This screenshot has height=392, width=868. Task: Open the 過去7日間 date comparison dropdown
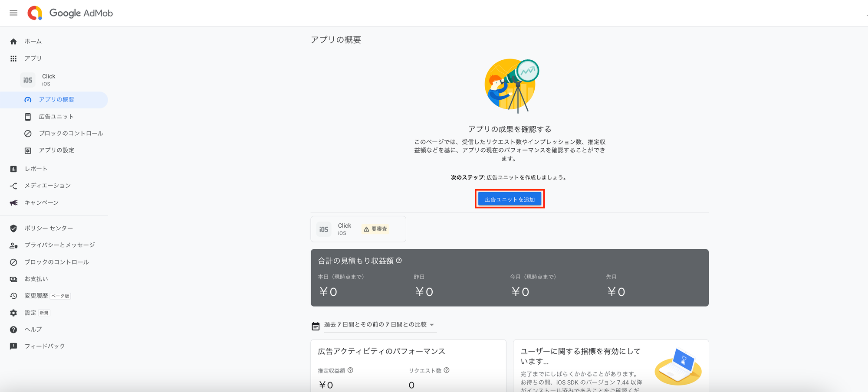point(379,325)
